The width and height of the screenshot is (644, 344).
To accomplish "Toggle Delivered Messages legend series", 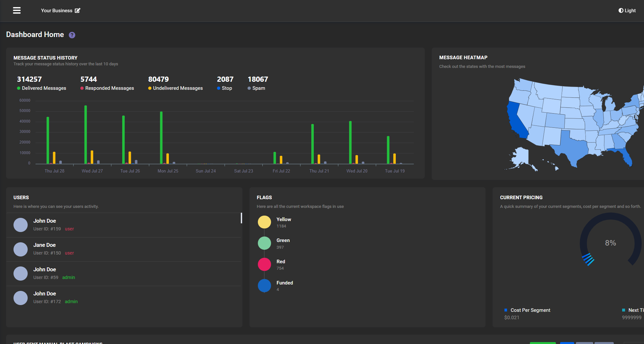I will [41, 88].
